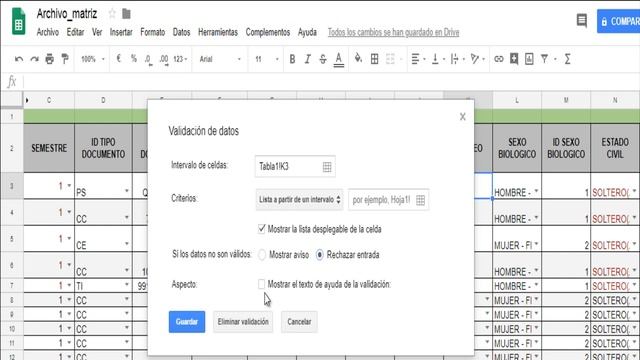640x360 pixels.
Task: Click the redo icon in toolbar
Action: 35,59
